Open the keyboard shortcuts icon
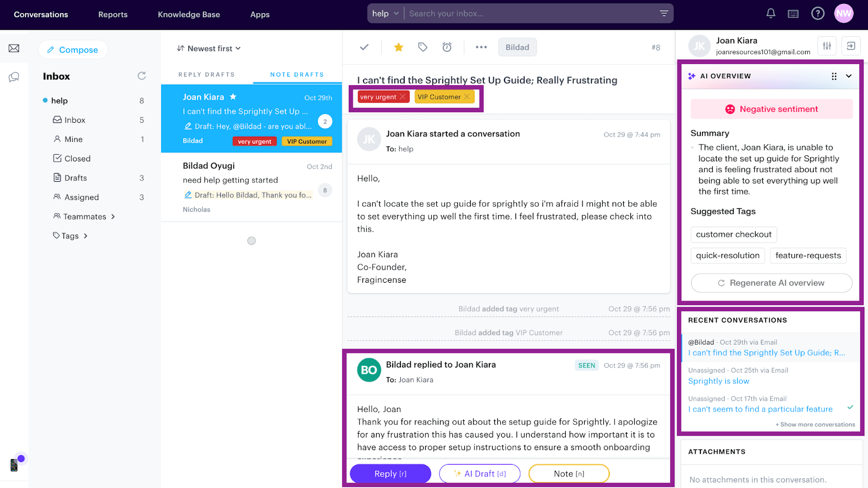The height and width of the screenshot is (488, 868). 793,14
